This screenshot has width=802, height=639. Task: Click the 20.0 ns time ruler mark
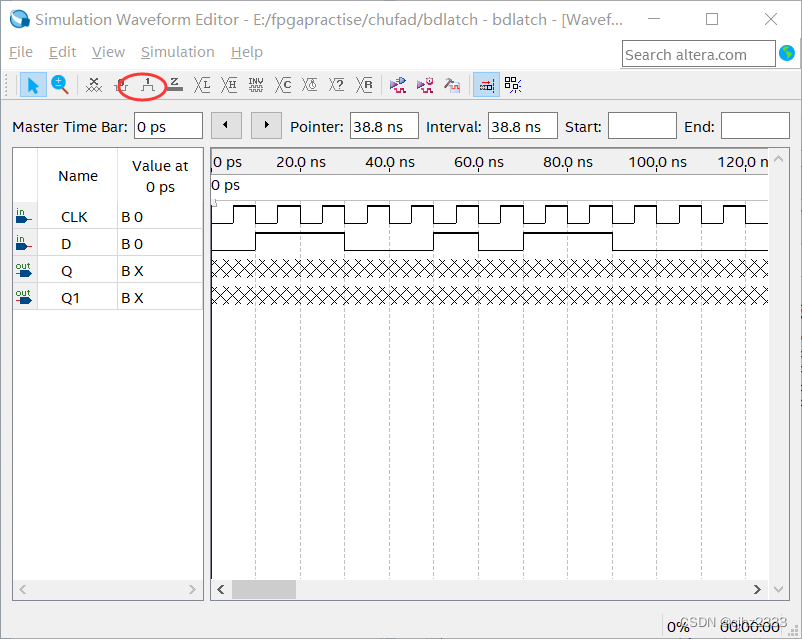pos(301,162)
